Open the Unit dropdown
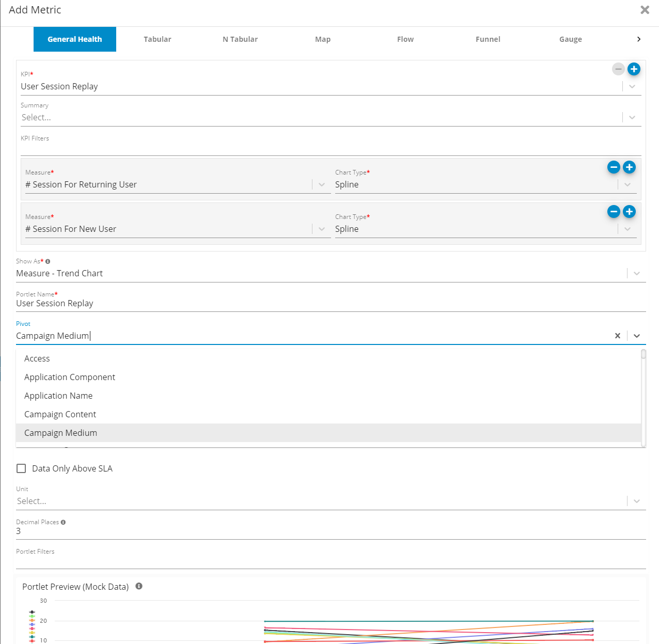 pos(636,501)
